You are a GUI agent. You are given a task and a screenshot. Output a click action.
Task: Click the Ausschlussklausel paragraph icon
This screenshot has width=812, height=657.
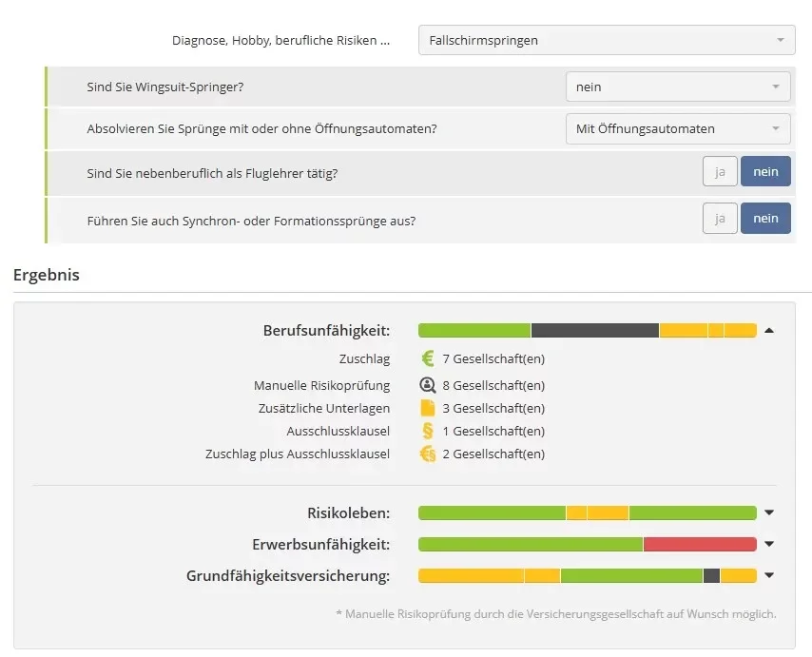click(x=426, y=431)
